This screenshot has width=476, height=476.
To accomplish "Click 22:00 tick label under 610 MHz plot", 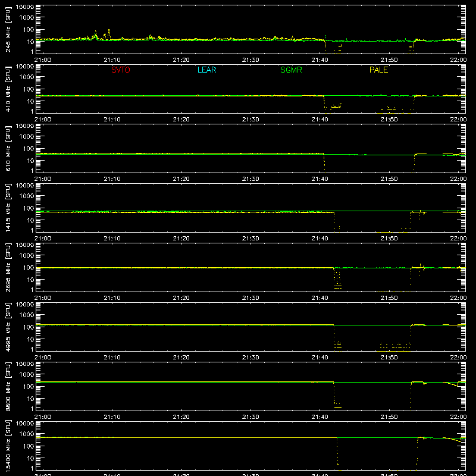I will pyautogui.click(x=458, y=179).
